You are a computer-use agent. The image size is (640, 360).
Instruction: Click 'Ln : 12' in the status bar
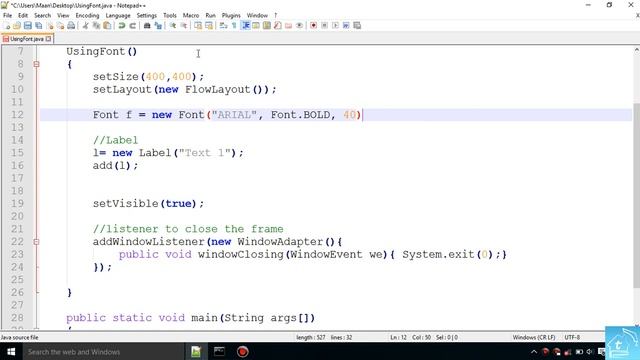click(x=398, y=338)
